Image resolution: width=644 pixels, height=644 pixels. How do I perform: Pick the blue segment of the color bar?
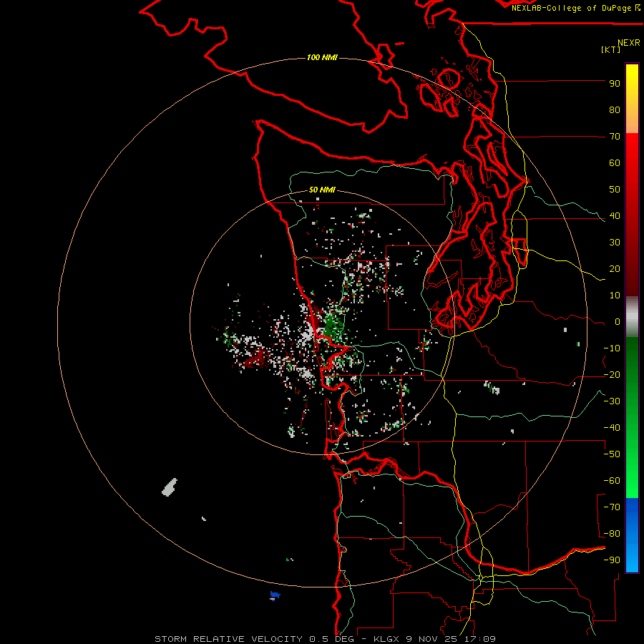pyautogui.click(x=632, y=535)
